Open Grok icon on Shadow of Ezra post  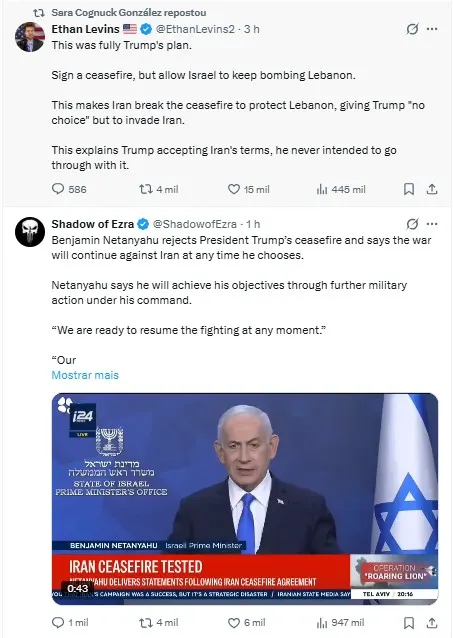point(412,224)
